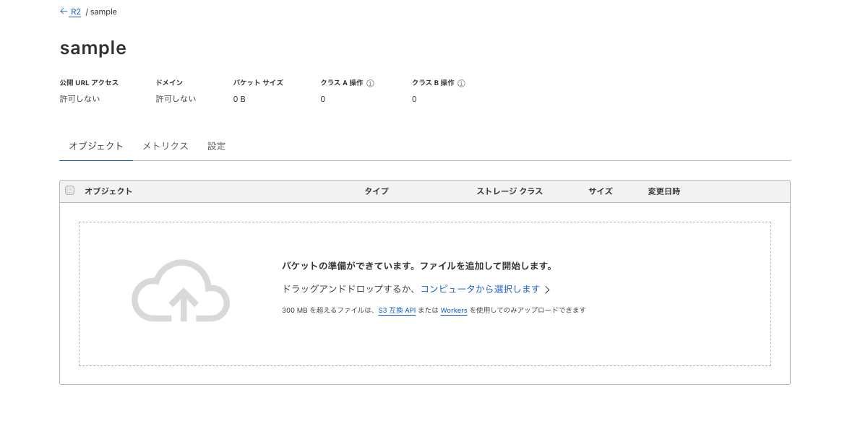Click the 許可しない value under ドメイン
The width and height of the screenshot is (868, 421).
point(176,99)
